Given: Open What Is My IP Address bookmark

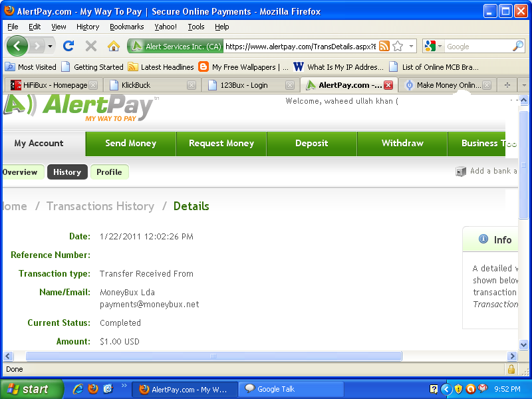Looking at the screenshot, I should (x=338, y=67).
